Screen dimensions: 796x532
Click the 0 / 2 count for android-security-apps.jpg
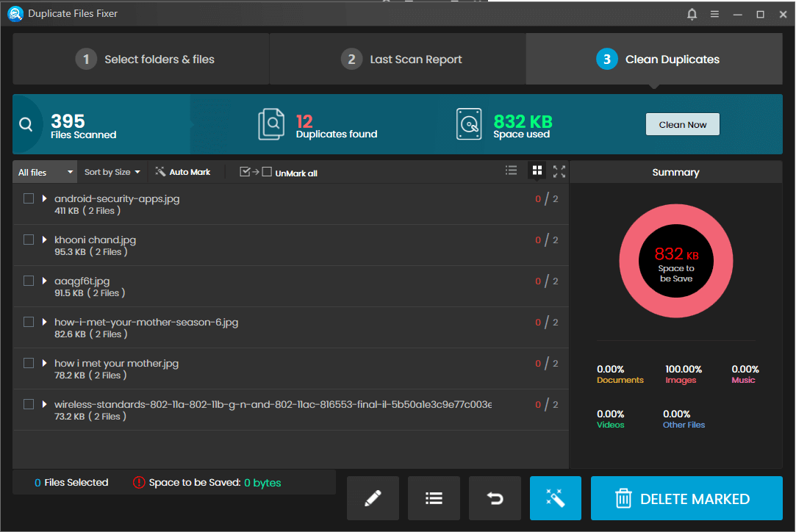(x=547, y=198)
